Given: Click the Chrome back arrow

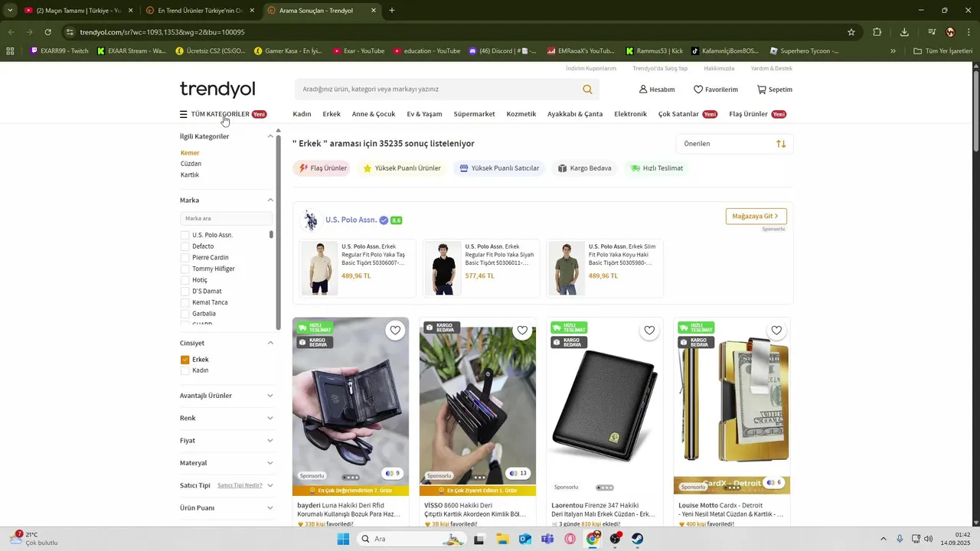Looking at the screenshot, I should coord(11,32).
